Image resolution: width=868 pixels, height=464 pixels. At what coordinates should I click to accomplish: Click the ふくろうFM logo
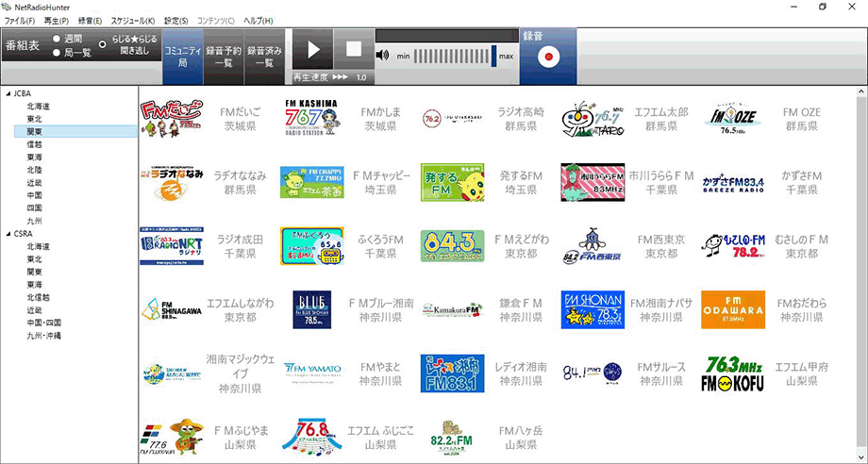311,246
